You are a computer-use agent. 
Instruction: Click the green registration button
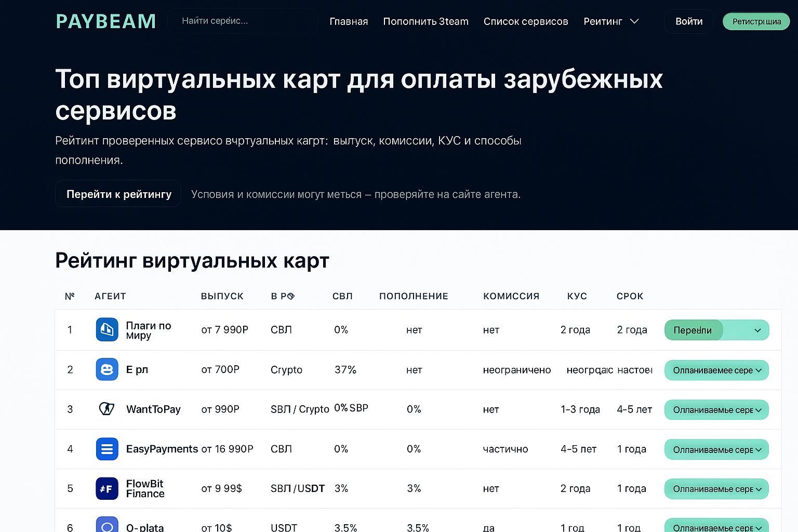click(756, 21)
